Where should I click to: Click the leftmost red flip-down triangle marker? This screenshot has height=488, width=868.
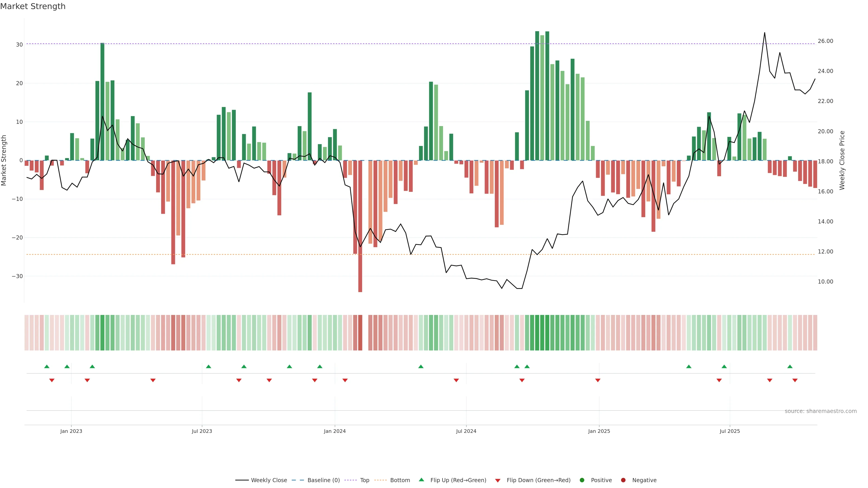(x=52, y=380)
